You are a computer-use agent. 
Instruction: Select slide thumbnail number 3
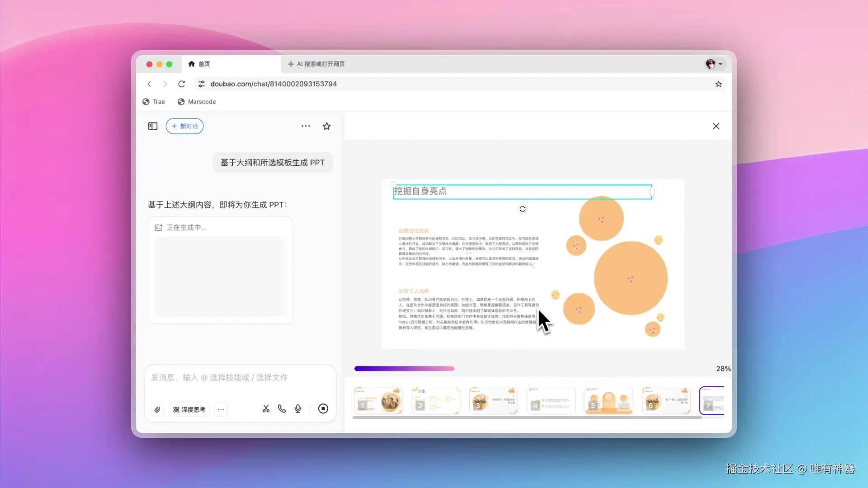pyautogui.click(x=493, y=400)
